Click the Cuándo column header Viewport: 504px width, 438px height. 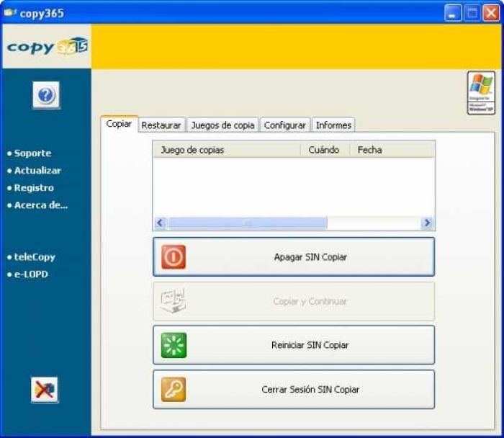point(325,150)
